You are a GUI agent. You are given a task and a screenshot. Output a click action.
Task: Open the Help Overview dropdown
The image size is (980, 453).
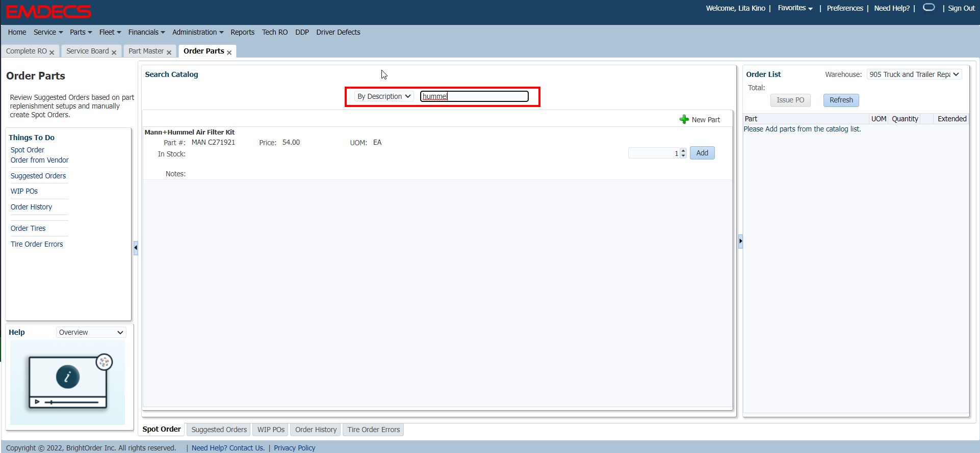91,332
